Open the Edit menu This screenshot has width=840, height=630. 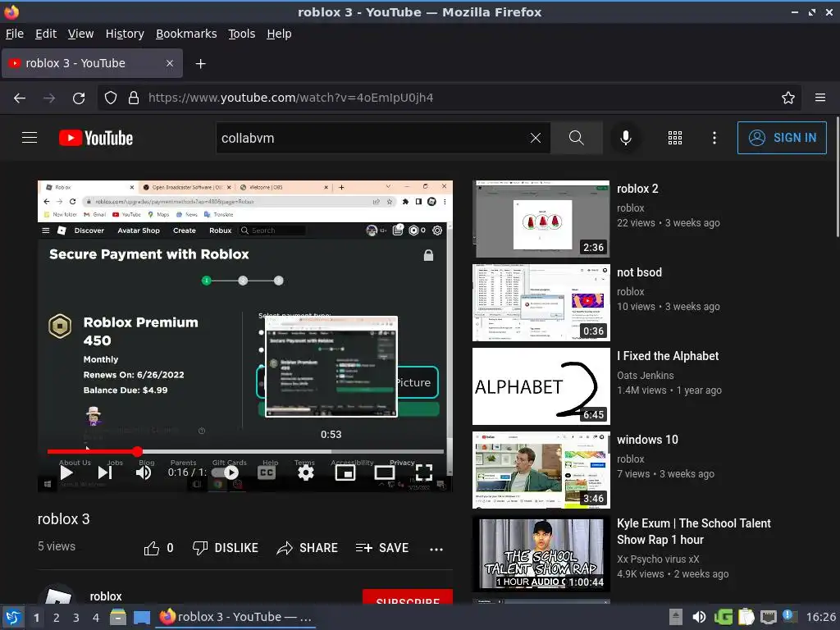46,34
